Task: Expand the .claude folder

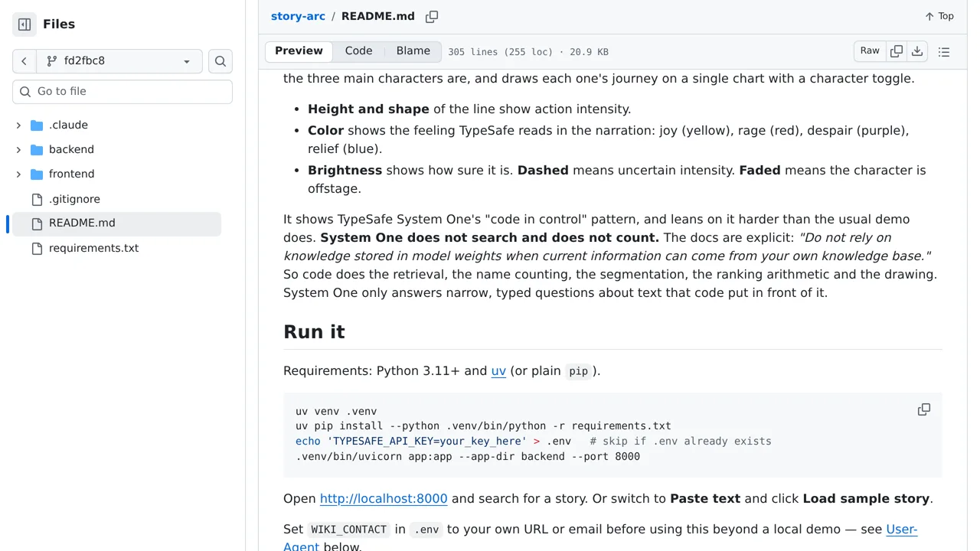Action: click(18, 125)
